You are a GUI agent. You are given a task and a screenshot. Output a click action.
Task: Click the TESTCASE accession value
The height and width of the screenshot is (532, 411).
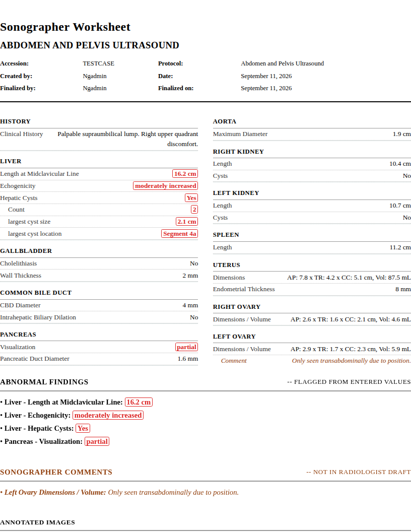pyautogui.click(x=99, y=63)
